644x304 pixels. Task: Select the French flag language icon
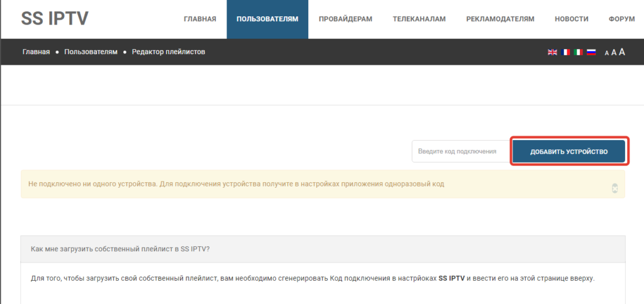pyautogui.click(x=565, y=52)
